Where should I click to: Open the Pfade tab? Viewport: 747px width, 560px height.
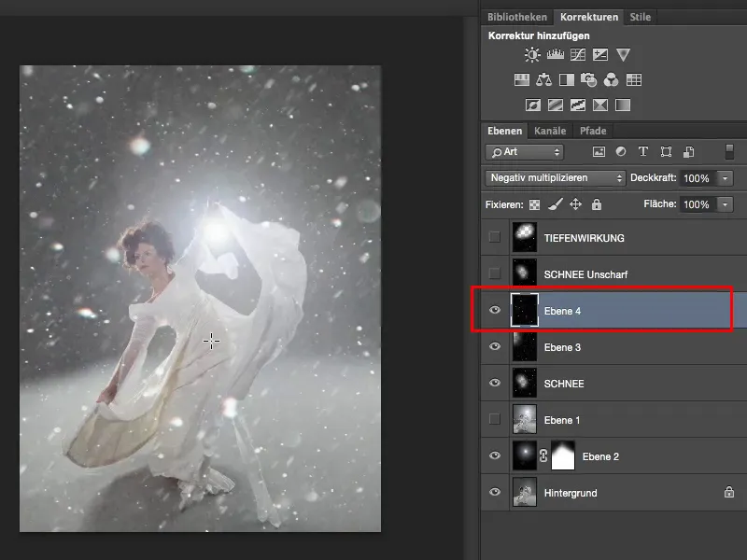[x=593, y=131]
